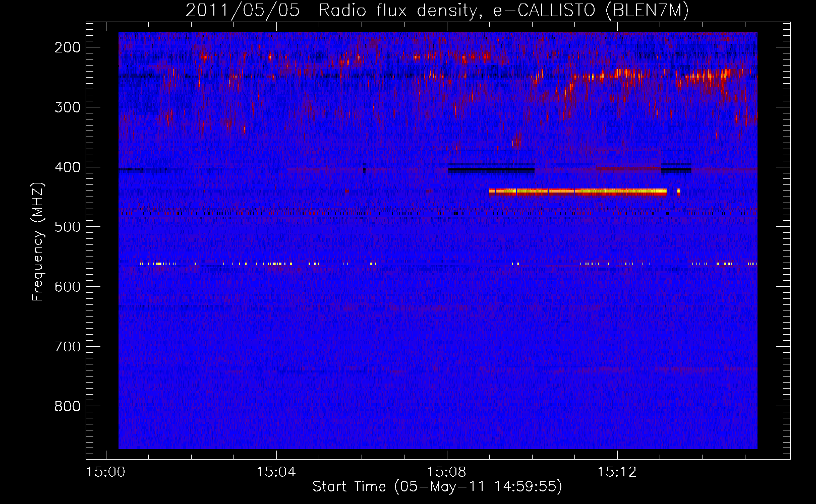Click the bright yellow emission band near 440 MHz
816x504 pixels.
(x=578, y=192)
